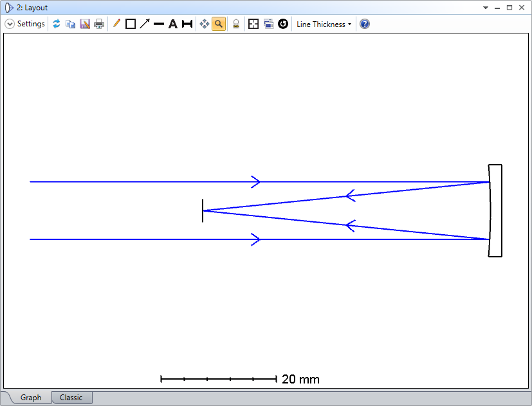Screen dimensions: 532x406
Task: Select the line drawing tool
Action: pos(159,24)
